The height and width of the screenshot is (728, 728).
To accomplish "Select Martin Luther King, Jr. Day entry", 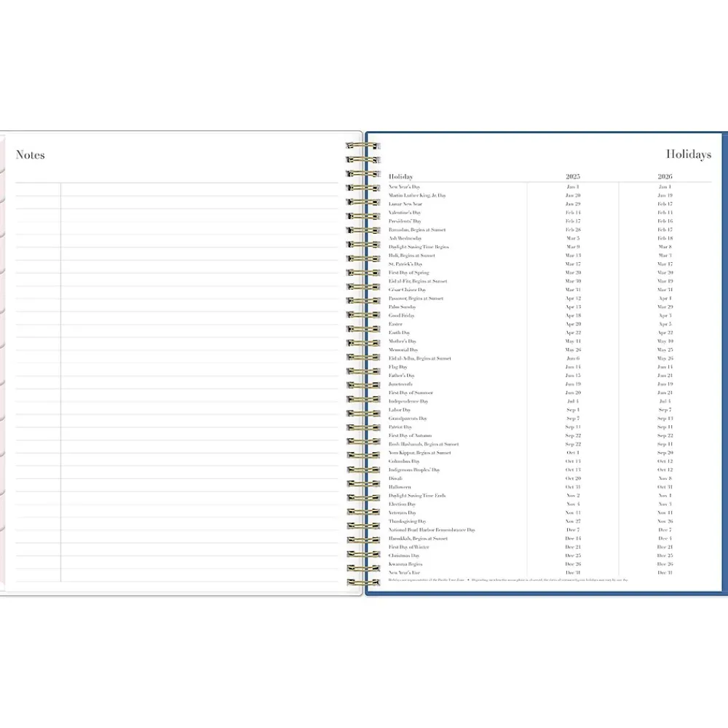I will (x=417, y=196).
